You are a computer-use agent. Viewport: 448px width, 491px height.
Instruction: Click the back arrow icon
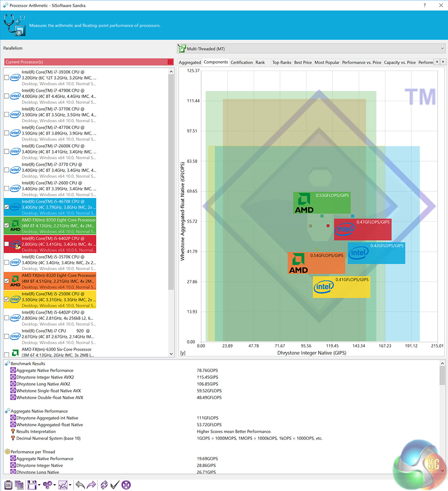click(80, 485)
